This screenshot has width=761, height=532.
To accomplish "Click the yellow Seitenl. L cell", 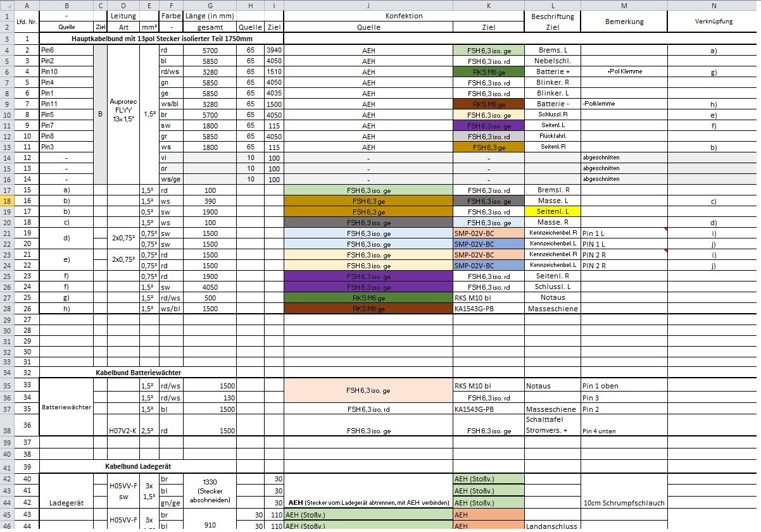I will click(x=552, y=211).
